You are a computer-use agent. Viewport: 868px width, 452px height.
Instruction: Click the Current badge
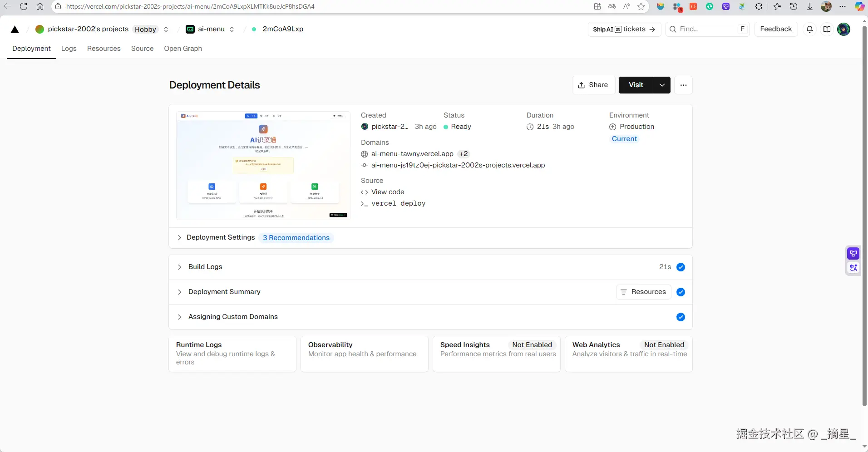[x=624, y=139]
